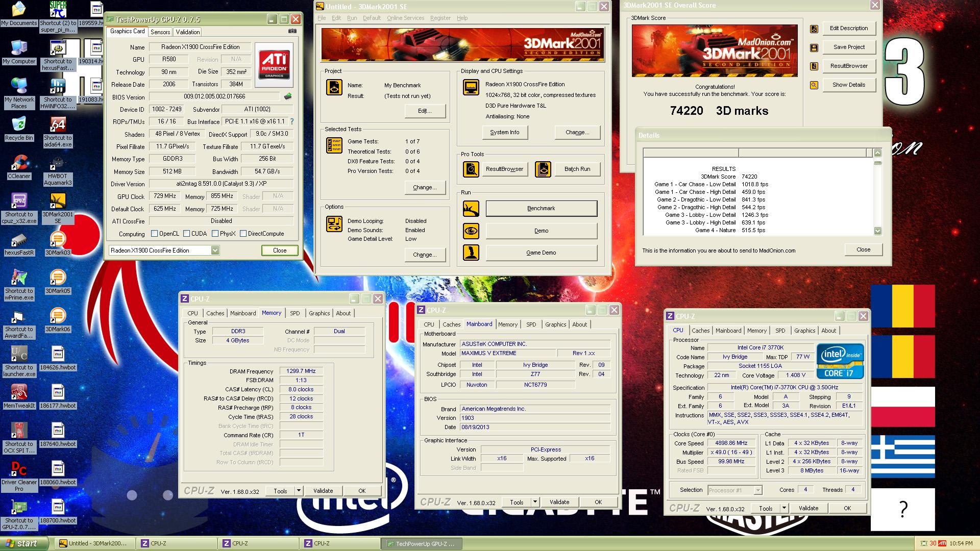The width and height of the screenshot is (980, 551).
Task: Switch to TechPowerUp GPU-Z taskbar item
Action: coord(421,543)
